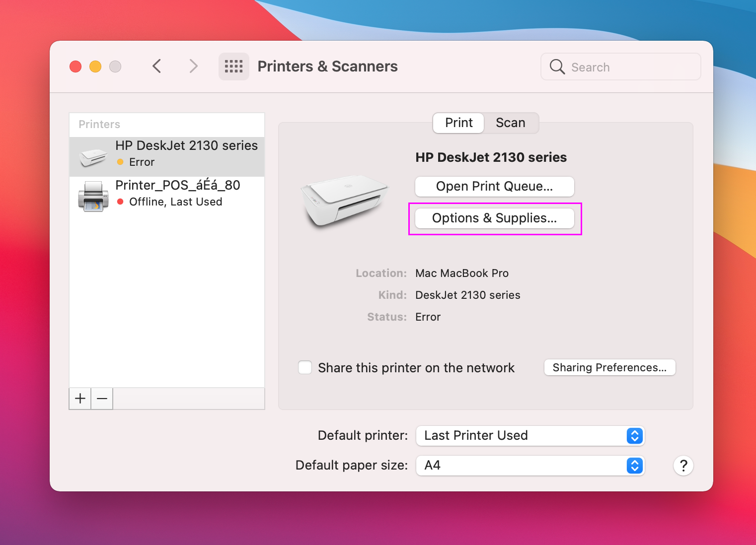756x545 pixels.
Task: Open Sharing Preferences
Action: coord(609,368)
